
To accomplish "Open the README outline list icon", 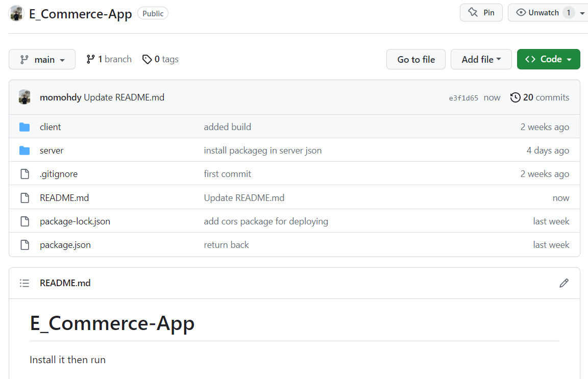I will [24, 283].
